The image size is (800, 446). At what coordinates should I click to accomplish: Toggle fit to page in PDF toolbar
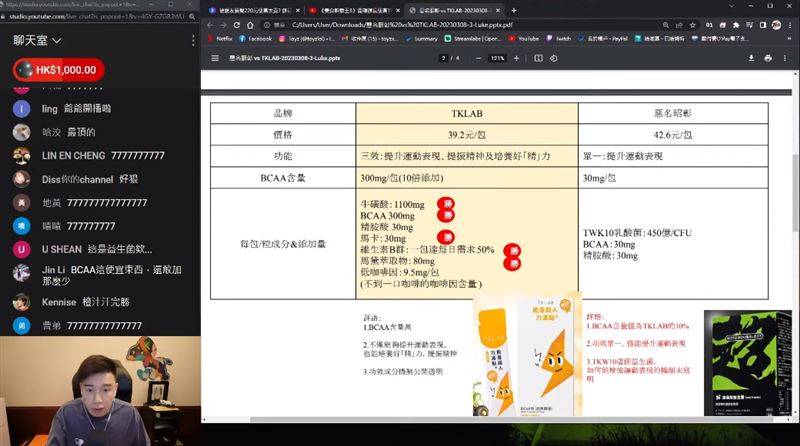538,58
